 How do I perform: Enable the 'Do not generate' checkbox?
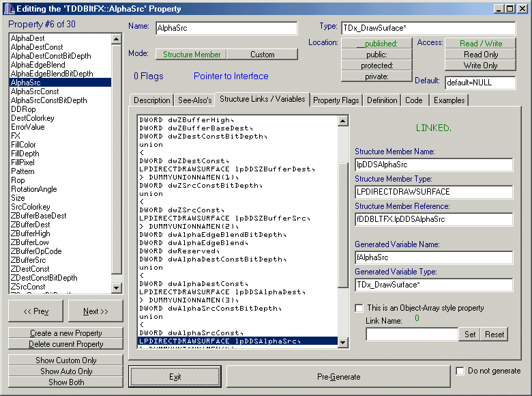pos(460,371)
